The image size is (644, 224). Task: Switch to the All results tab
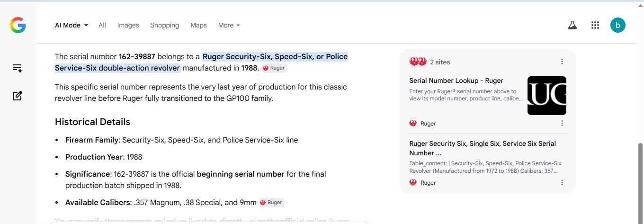coord(102,25)
